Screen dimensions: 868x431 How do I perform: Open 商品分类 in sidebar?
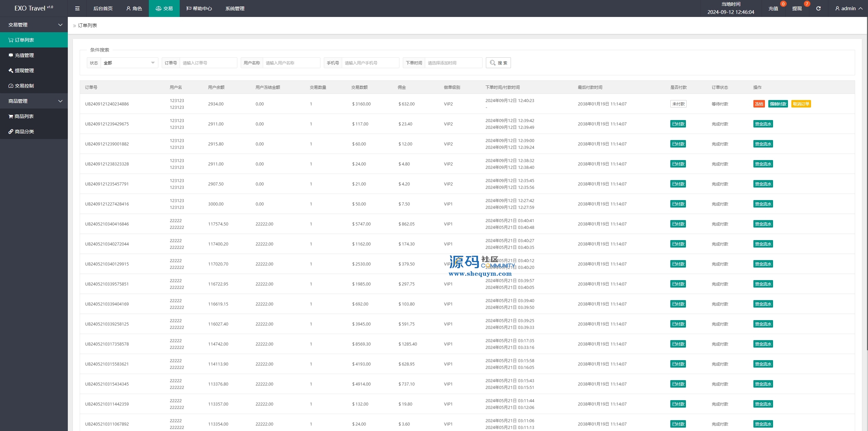click(34, 132)
